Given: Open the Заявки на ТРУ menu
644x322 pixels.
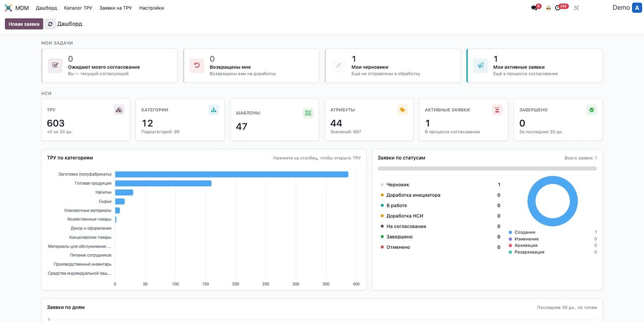Looking at the screenshot, I should point(116,8).
